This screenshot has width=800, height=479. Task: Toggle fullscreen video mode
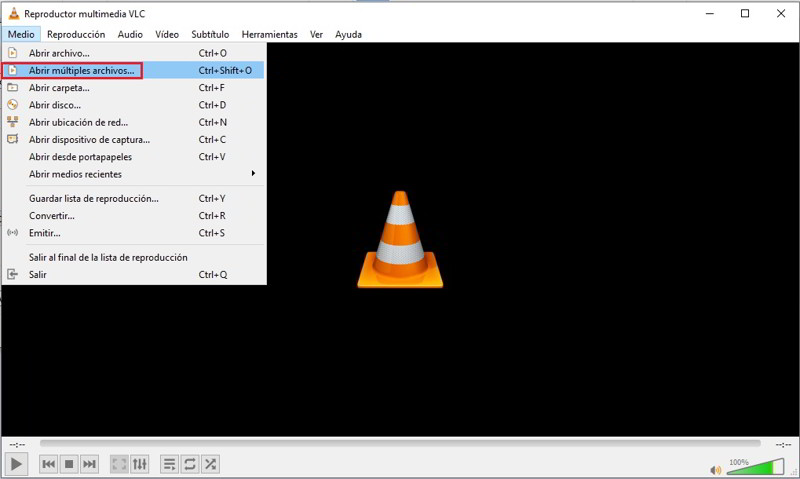pos(119,464)
